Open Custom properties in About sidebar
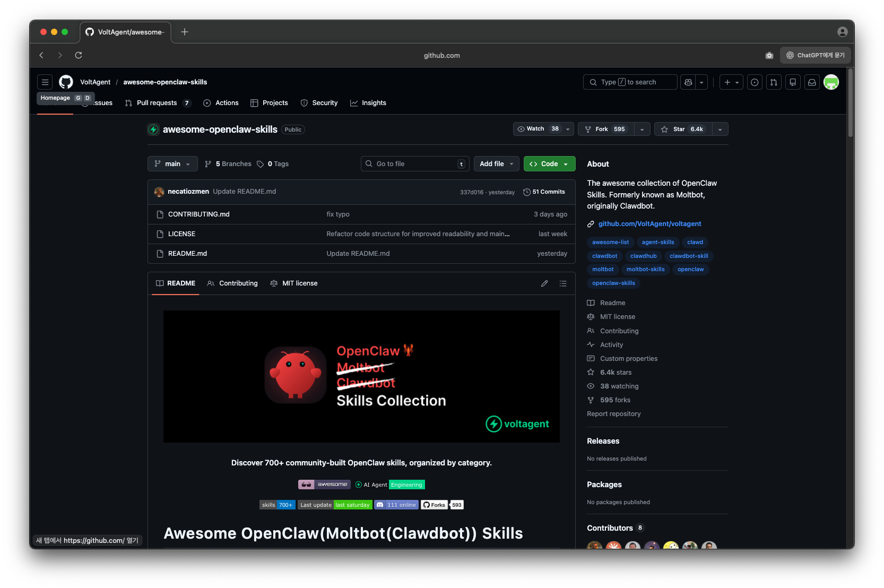Screen dimensions: 884x588 pos(629,359)
